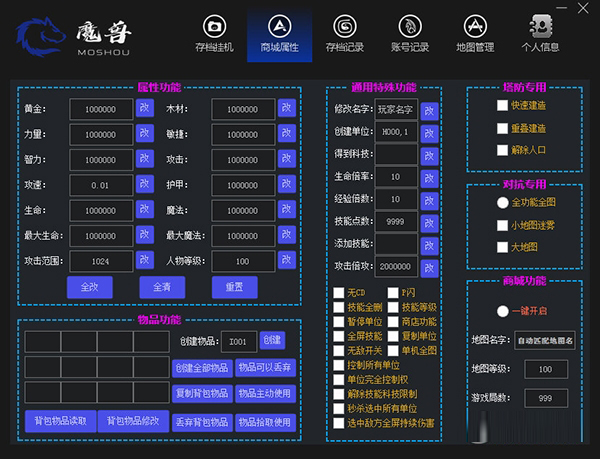Tick the 解除人口 checkbox

click(502, 150)
